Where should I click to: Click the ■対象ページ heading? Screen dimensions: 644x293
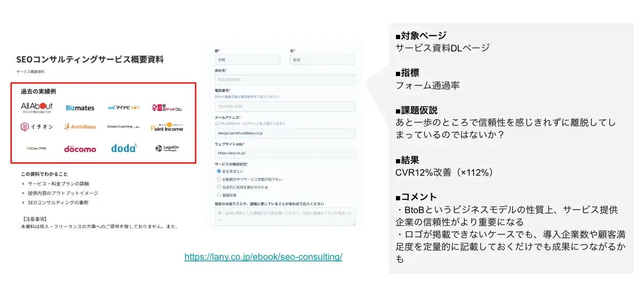pos(421,36)
